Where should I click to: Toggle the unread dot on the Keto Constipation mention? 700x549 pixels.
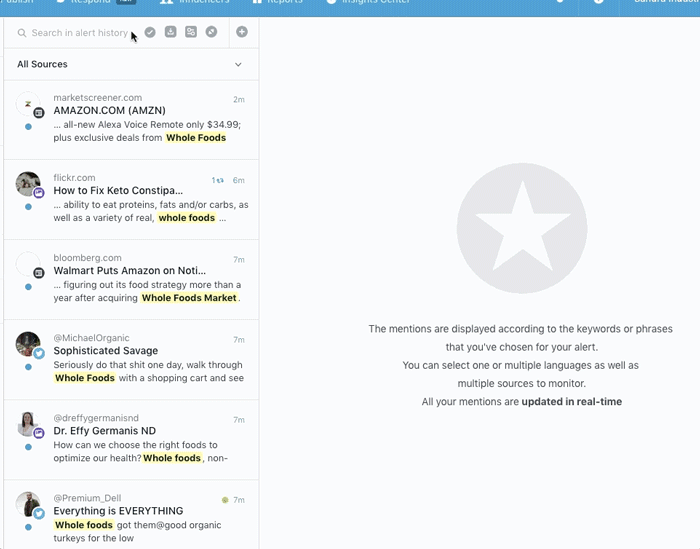pyautogui.click(x=28, y=207)
